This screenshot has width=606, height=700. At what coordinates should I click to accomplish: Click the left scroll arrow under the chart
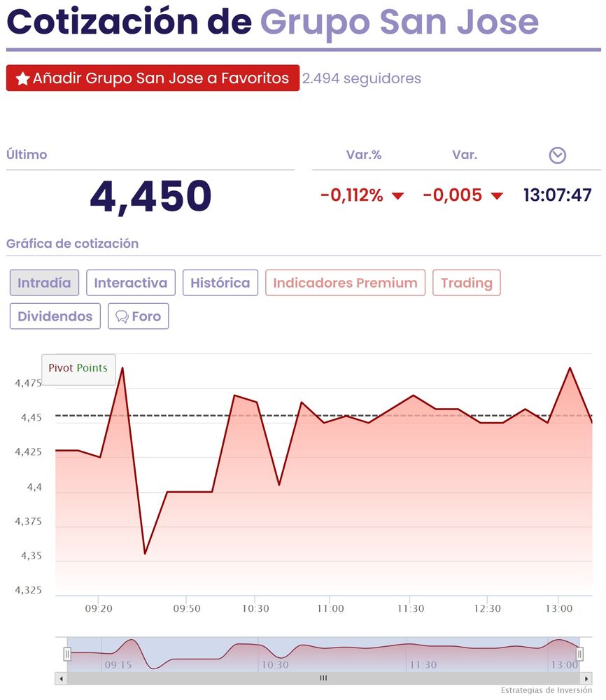(61, 678)
